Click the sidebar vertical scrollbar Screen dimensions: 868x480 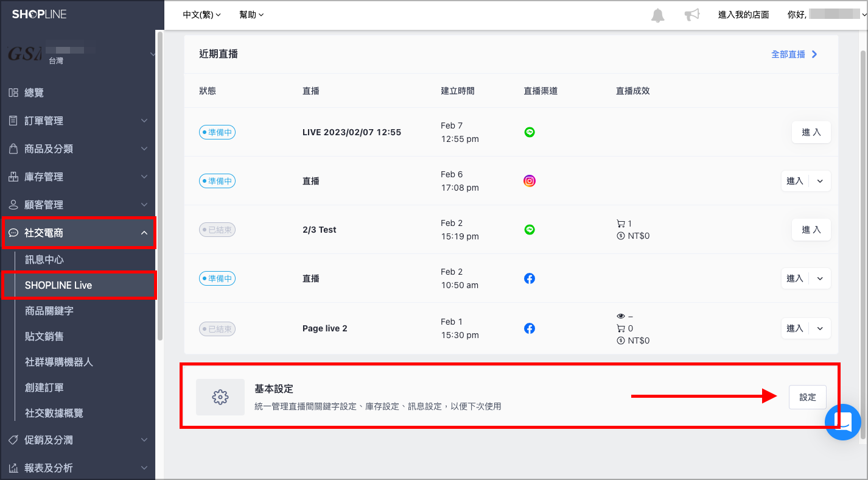[x=160, y=186]
